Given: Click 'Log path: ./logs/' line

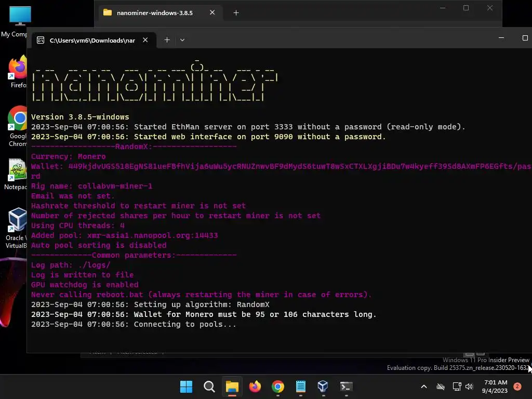Looking at the screenshot, I should tap(71, 265).
